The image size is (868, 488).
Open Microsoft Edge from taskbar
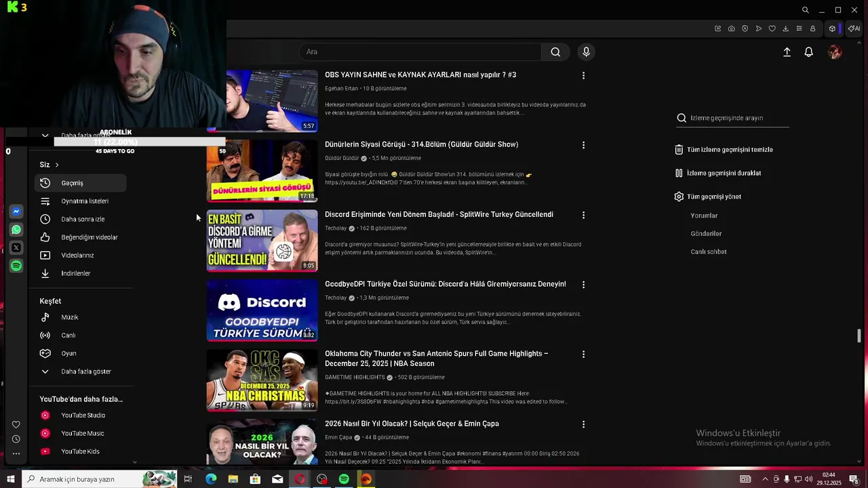[211, 479]
